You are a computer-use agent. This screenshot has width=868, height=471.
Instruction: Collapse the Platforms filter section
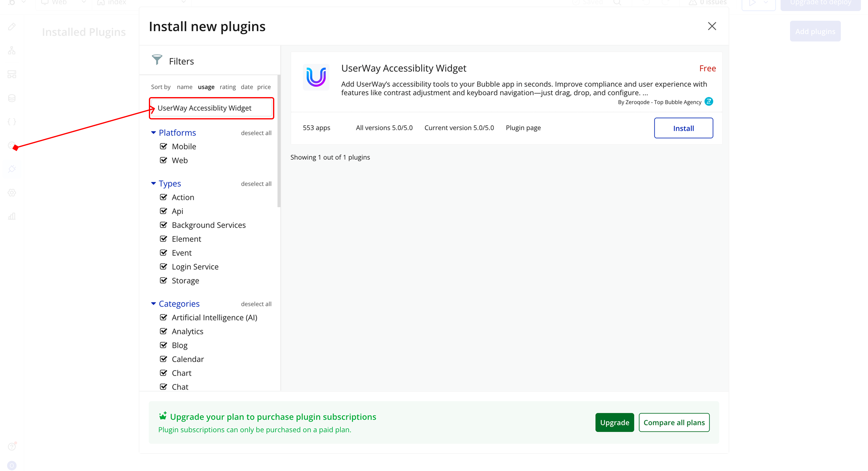click(153, 132)
